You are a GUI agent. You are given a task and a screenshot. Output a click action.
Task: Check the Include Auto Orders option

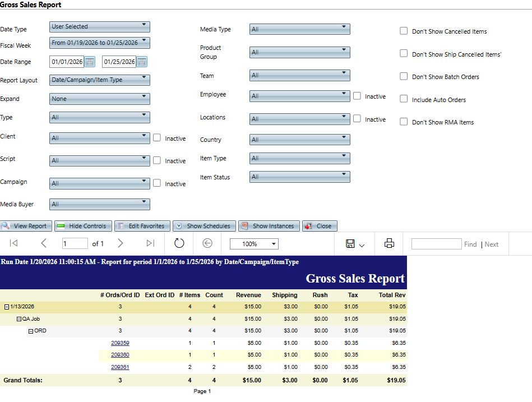pos(404,99)
